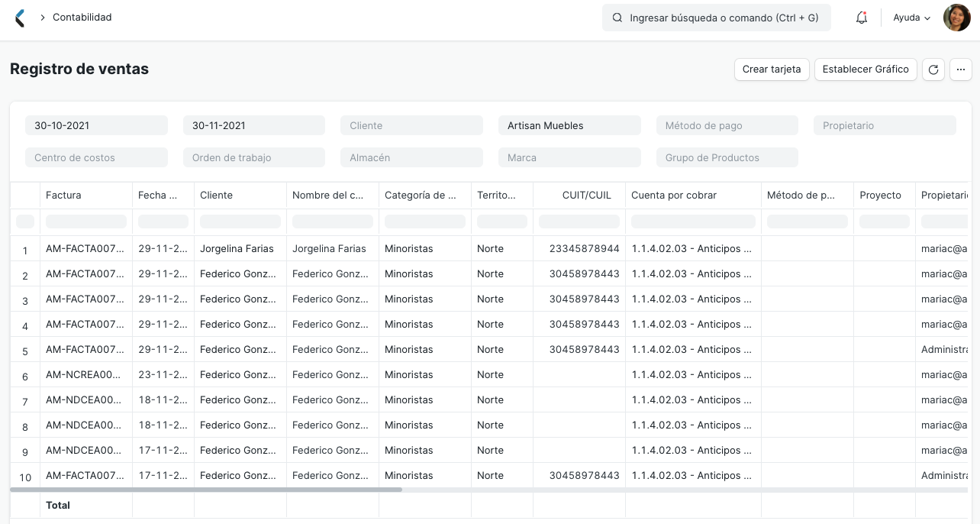This screenshot has height=524, width=980.
Task: Click the Artisan Muebles territory filter
Action: (569, 125)
